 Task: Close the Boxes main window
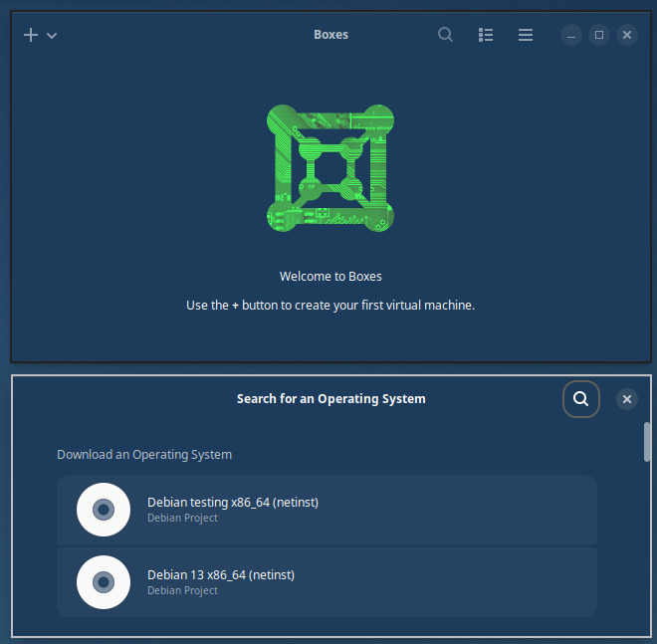(627, 35)
